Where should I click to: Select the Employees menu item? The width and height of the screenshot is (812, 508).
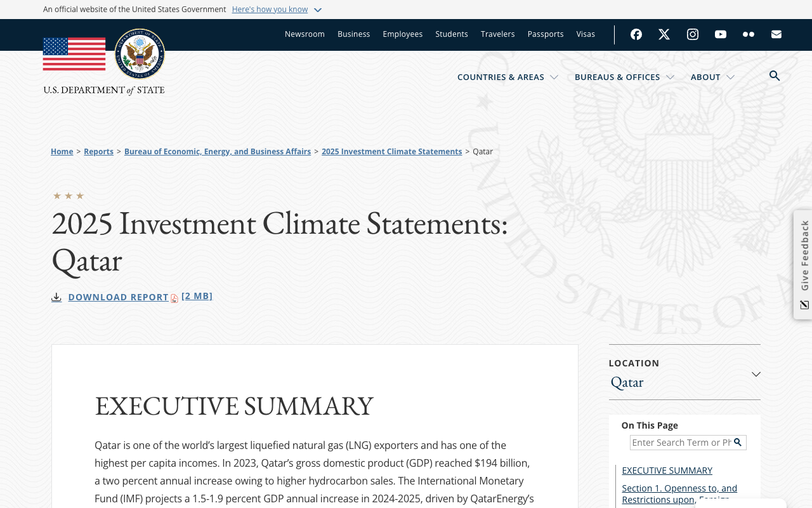pos(403,34)
